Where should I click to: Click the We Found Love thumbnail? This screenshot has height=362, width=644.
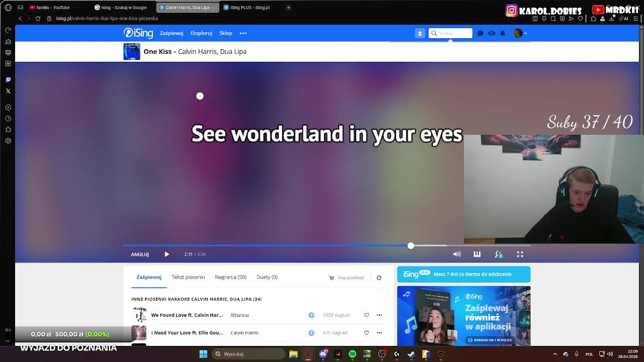pyautogui.click(x=139, y=315)
